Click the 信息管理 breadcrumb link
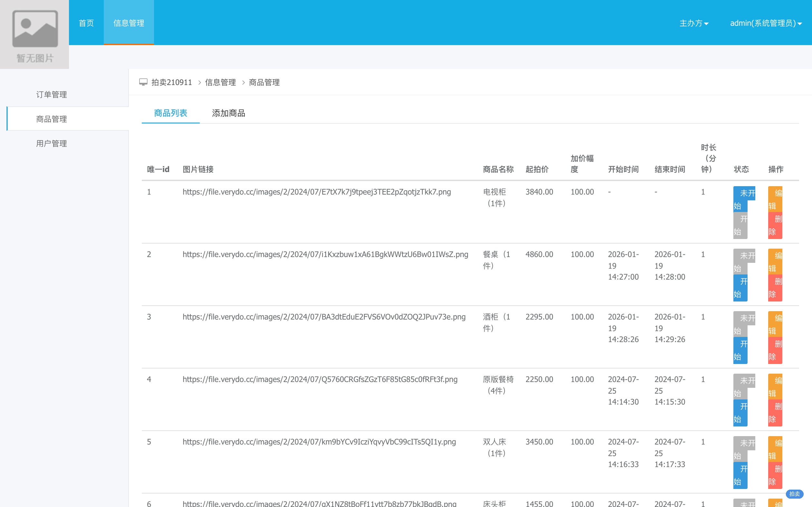The image size is (812, 507). [220, 82]
